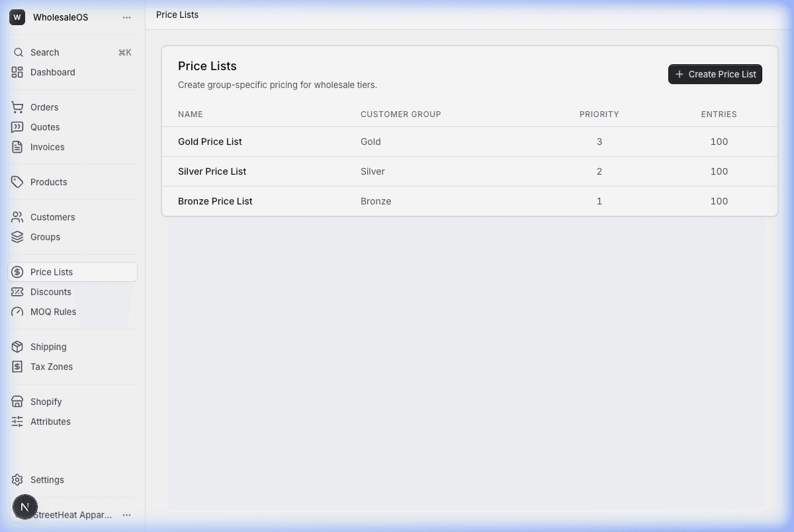Click the Create Price List button
This screenshot has height=532, width=794.
[715, 74]
